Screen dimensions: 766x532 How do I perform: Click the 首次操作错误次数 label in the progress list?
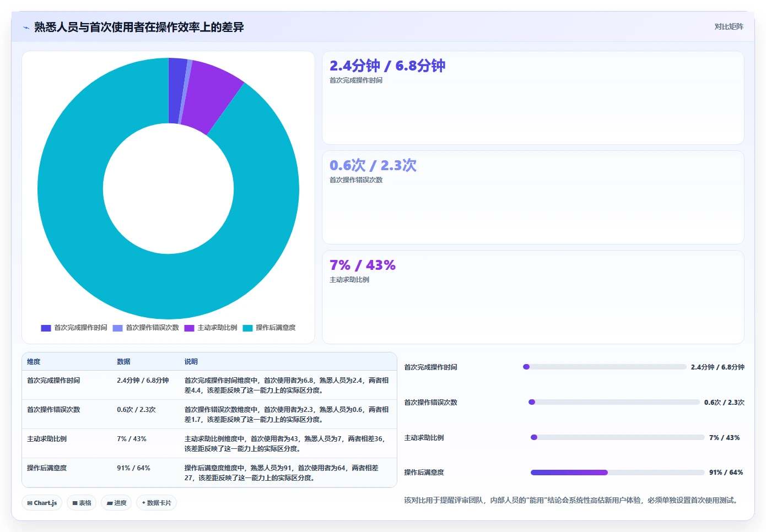(x=431, y=403)
